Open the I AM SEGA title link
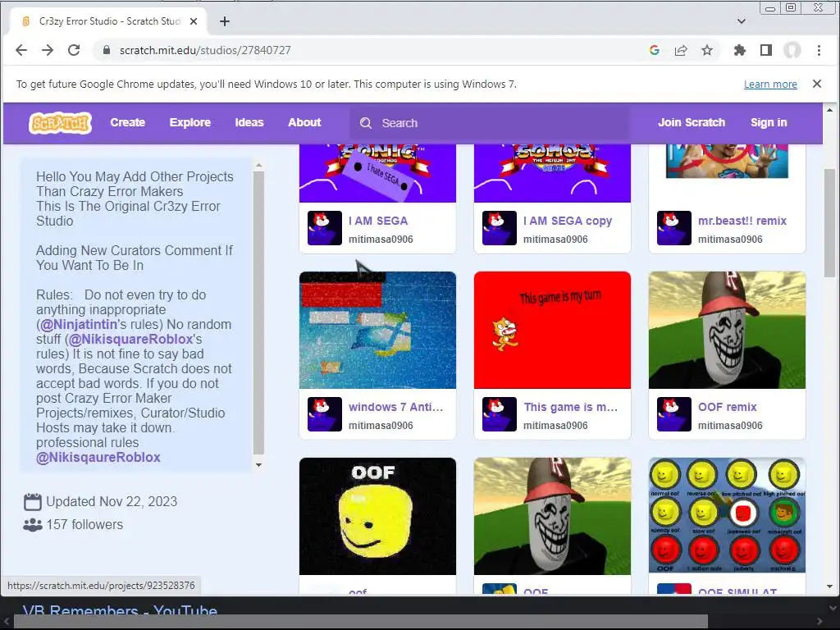The image size is (840, 630). pos(378,221)
